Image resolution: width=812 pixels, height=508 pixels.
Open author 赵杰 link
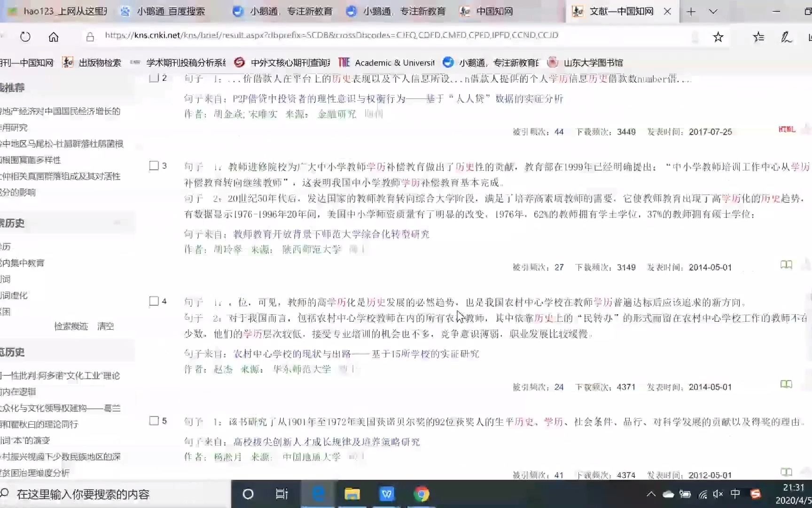click(223, 369)
